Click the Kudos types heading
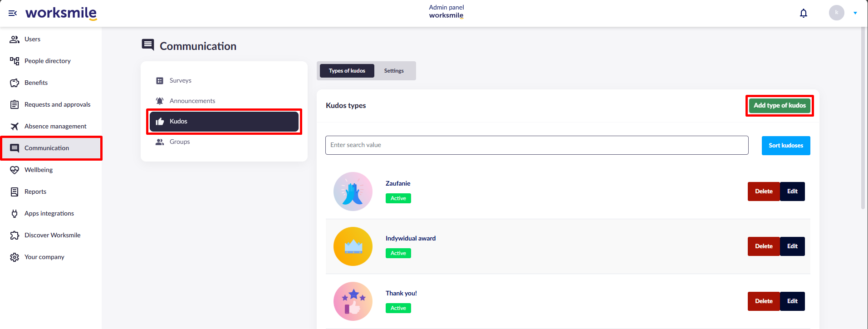Image resolution: width=868 pixels, height=329 pixels. [x=346, y=105]
